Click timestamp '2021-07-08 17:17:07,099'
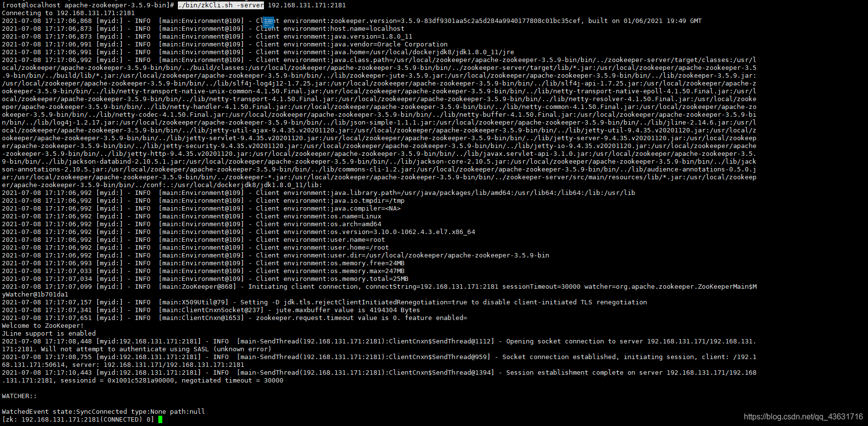 (x=47, y=287)
